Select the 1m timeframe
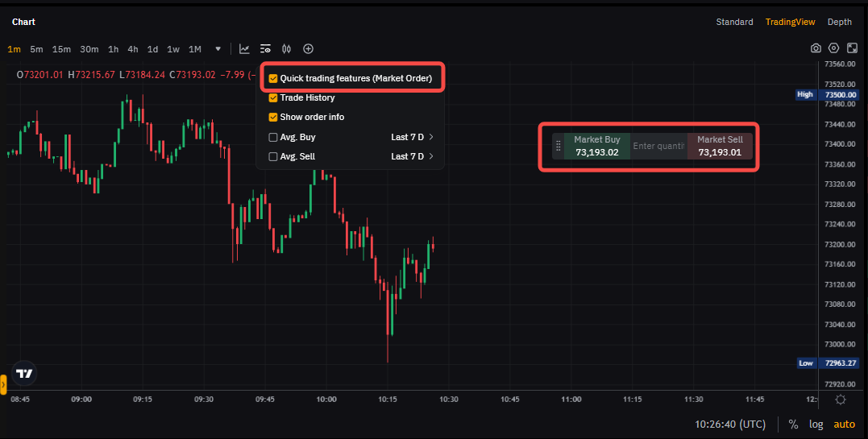Viewport: 868px width, 439px height. [14, 49]
